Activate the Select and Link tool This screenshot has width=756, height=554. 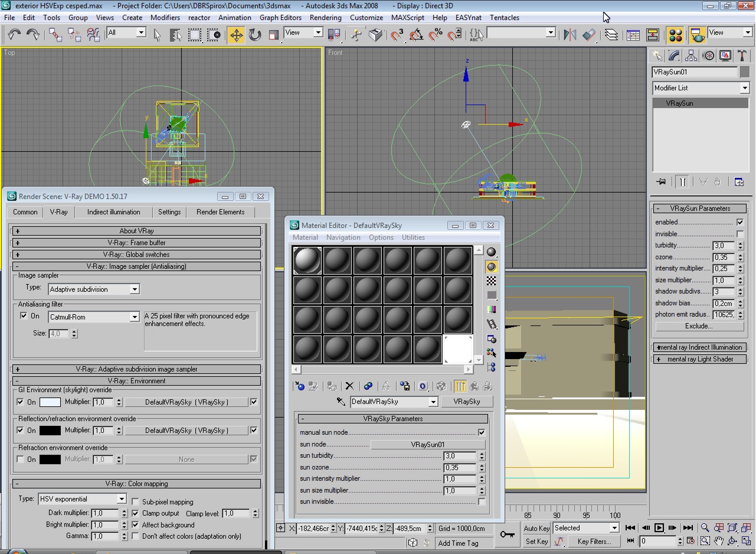55,34
